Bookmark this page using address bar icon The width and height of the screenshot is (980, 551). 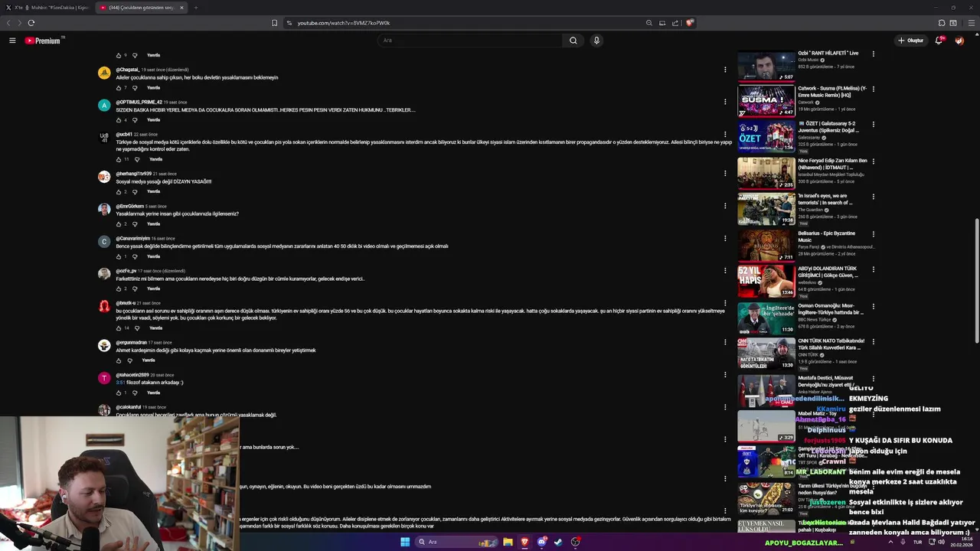[x=274, y=23]
